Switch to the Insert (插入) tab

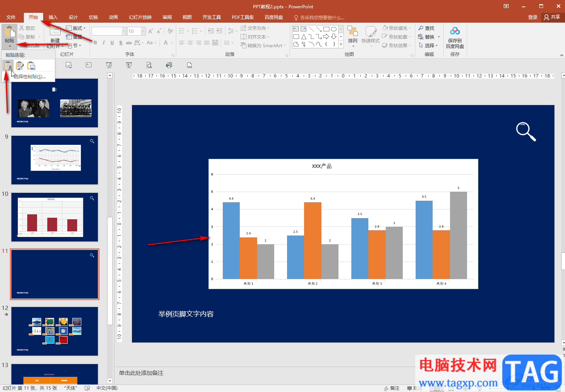pyautogui.click(x=53, y=17)
